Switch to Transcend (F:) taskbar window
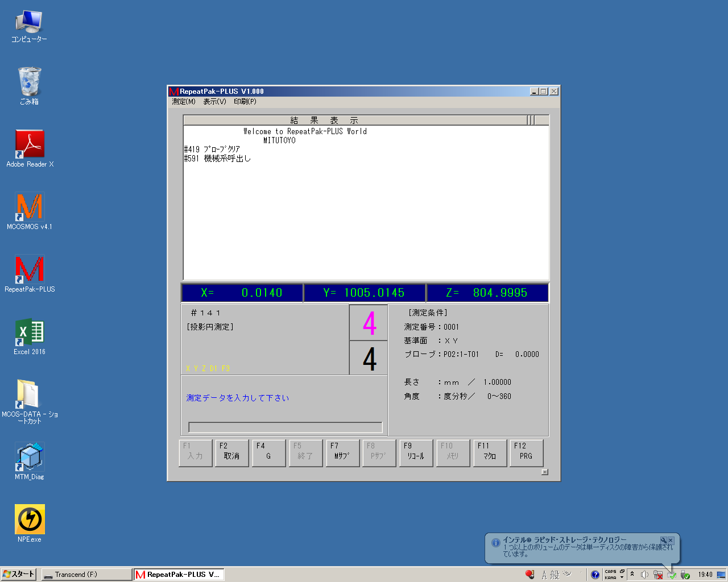 click(x=86, y=575)
